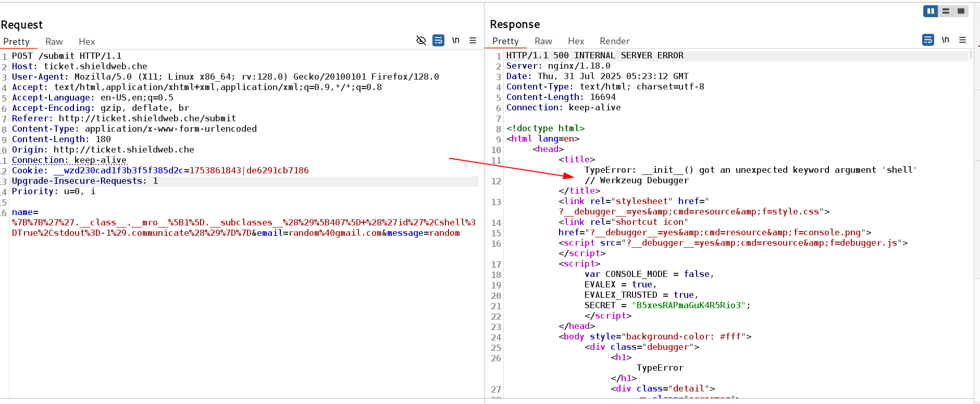Click the div class="debugger" line
The height and width of the screenshot is (404, 980).
[642, 347]
